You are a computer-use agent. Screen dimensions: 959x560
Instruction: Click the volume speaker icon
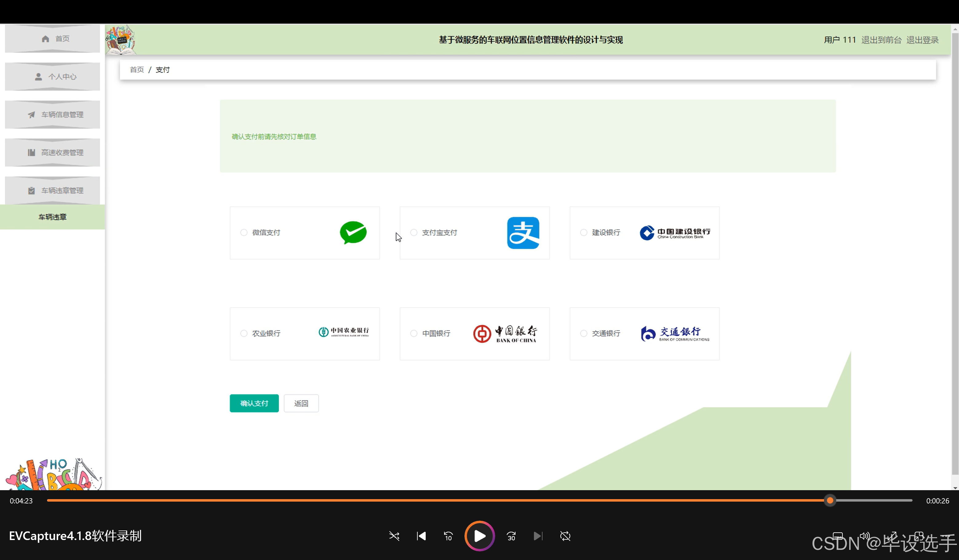coord(865,536)
